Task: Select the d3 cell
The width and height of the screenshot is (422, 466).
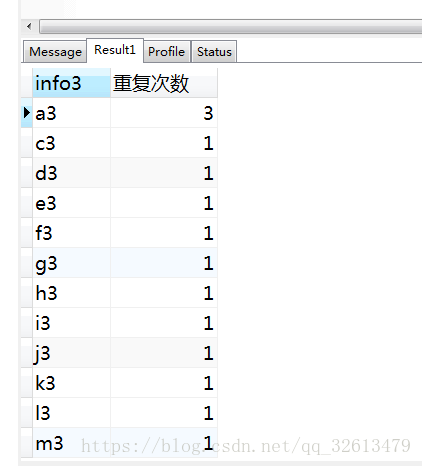Action: pyautogui.click(x=71, y=173)
